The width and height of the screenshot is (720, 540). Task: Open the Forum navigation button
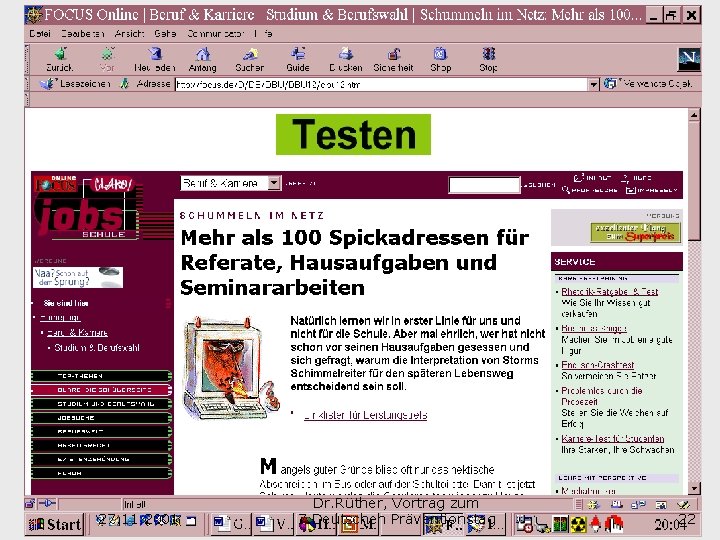point(101,473)
